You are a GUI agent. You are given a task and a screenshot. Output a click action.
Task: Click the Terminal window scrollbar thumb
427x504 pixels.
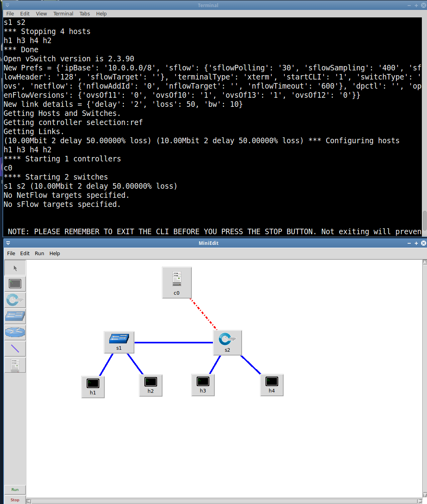click(425, 220)
